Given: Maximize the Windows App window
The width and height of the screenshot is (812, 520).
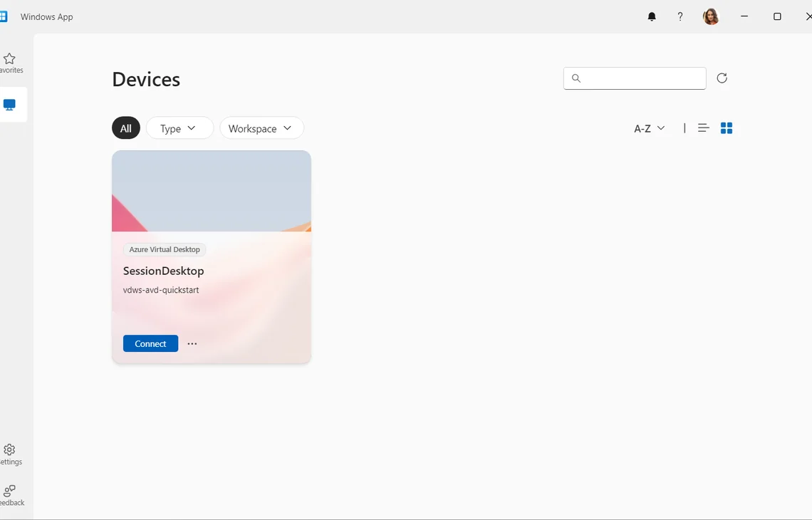Looking at the screenshot, I should pos(777,16).
